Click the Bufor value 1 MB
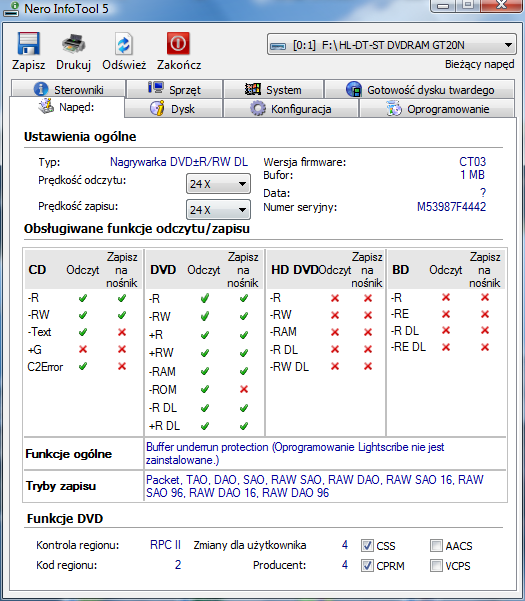 coord(472,175)
